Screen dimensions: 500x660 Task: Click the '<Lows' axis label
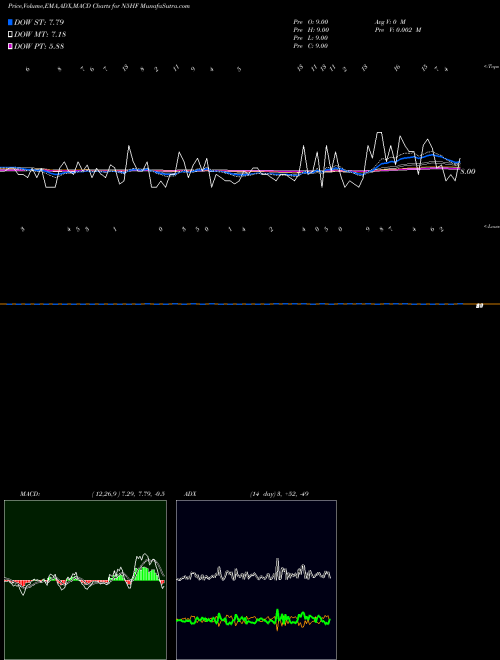pos(491,226)
